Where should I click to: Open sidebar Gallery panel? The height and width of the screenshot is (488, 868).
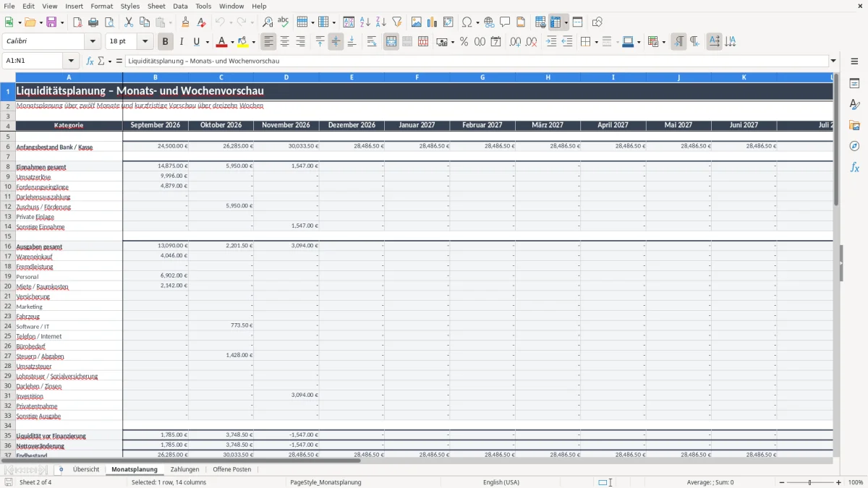(x=854, y=125)
